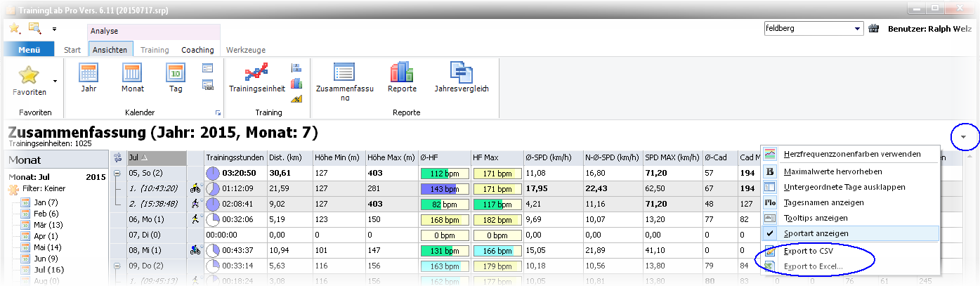Choose Export to Excel...
The width and height of the screenshot is (980, 286).
click(850, 266)
